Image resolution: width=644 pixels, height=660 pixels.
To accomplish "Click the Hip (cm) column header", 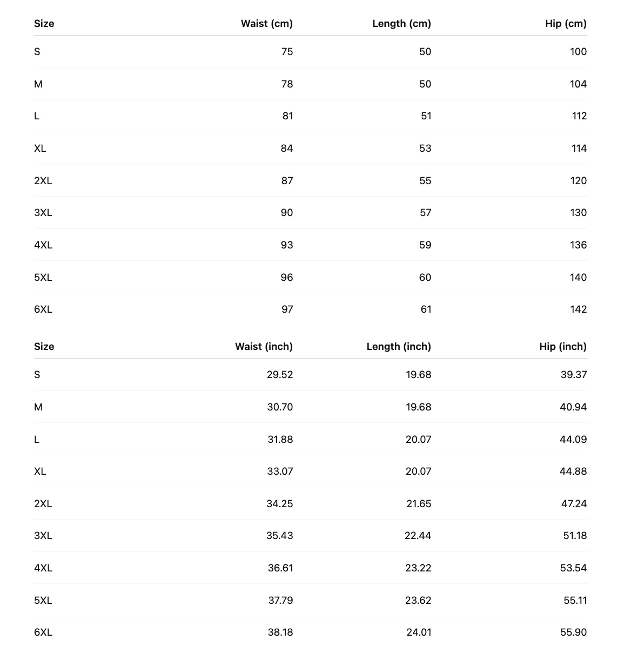I will 566,24.
